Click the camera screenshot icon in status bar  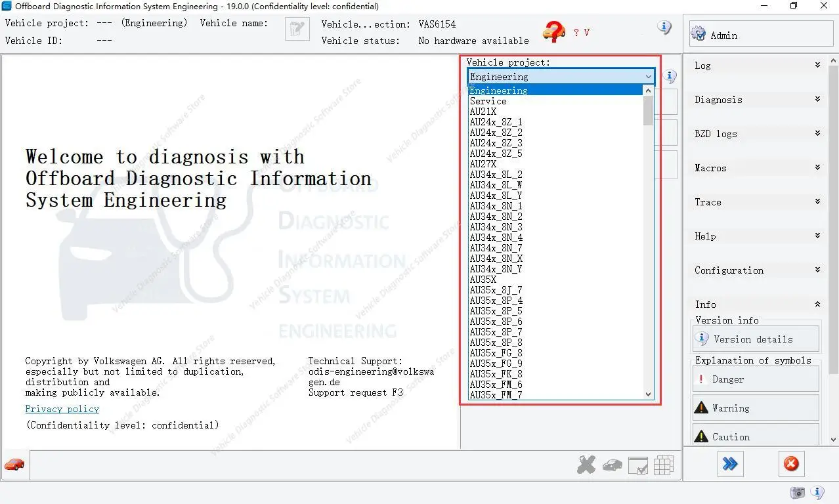798,492
